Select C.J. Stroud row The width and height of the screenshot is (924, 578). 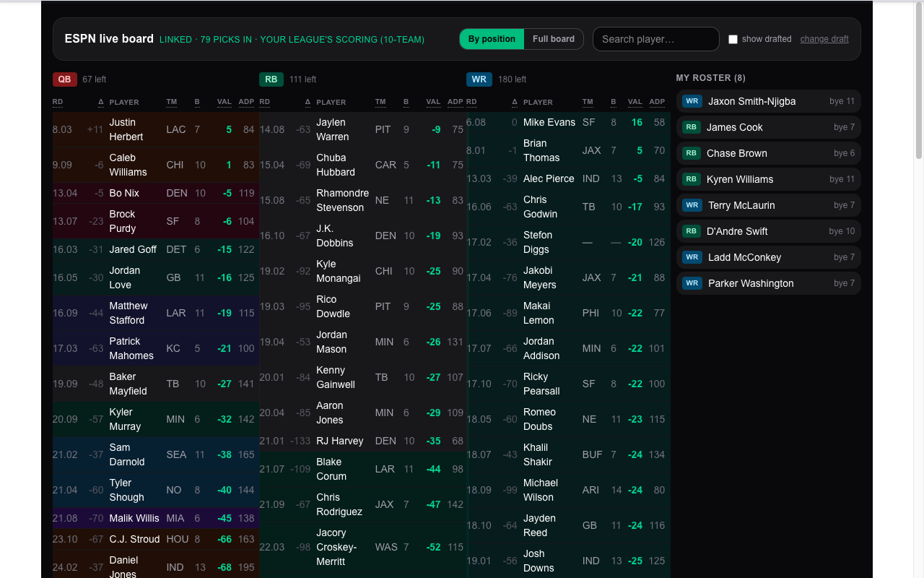click(156, 539)
